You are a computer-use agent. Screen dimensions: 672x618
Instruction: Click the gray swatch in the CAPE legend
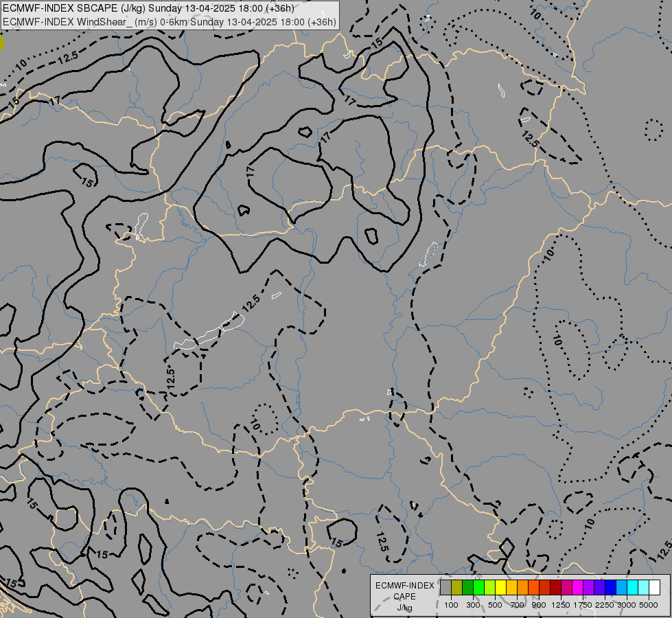(x=445, y=588)
